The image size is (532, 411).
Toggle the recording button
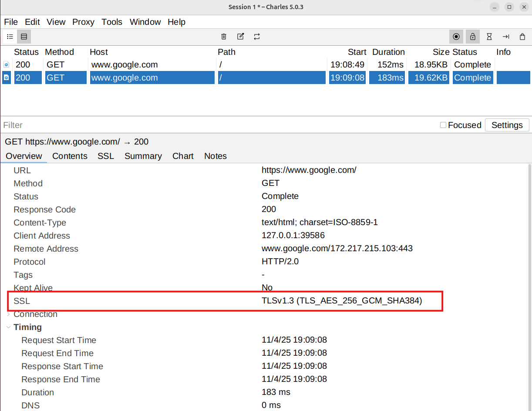456,37
